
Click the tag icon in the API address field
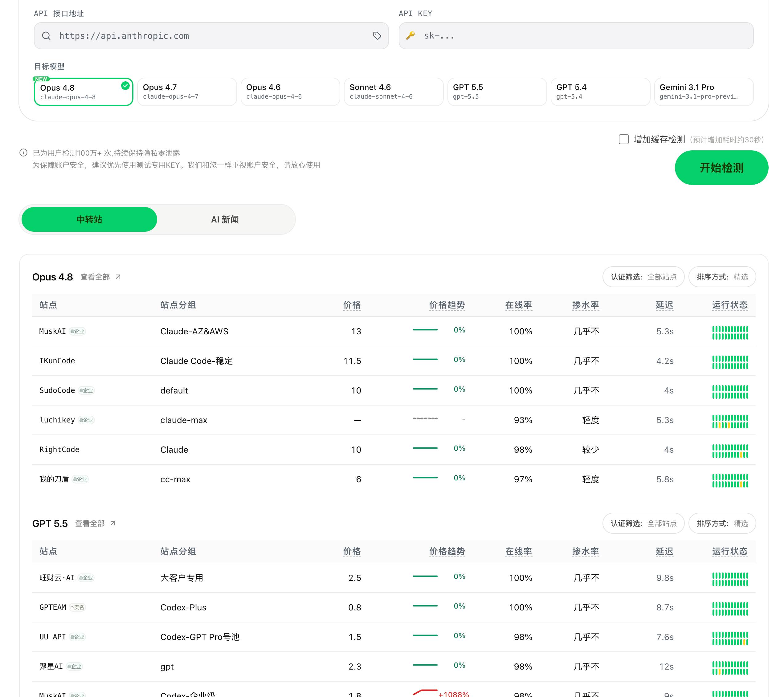[x=377, y=36]
